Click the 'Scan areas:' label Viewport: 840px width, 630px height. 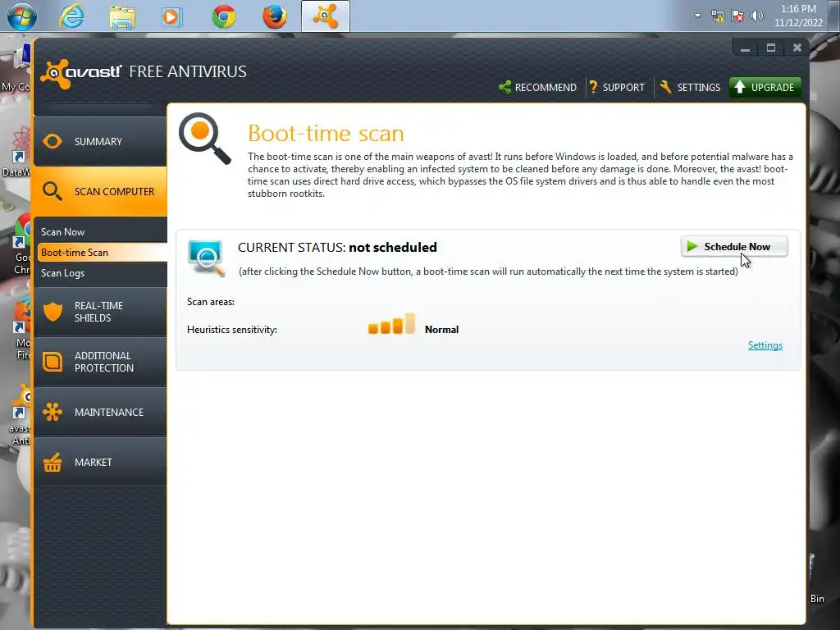tap(211, 302)
